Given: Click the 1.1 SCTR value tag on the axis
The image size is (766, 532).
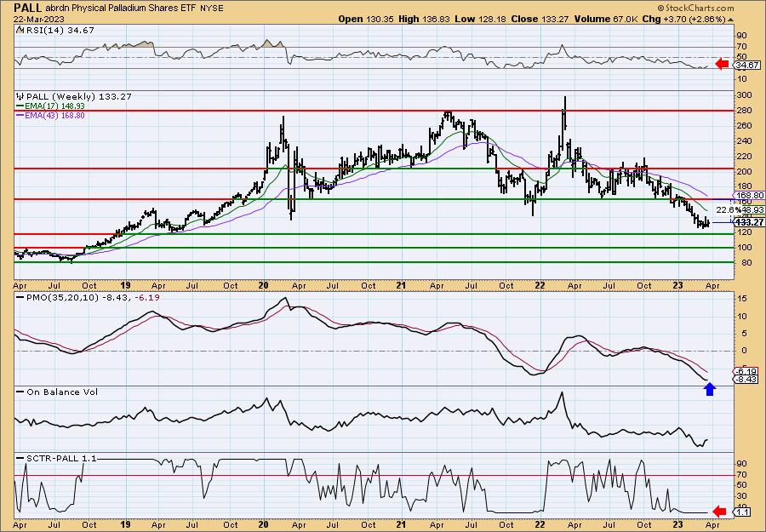Looking at the screenshot, I should tap(743, 512).
